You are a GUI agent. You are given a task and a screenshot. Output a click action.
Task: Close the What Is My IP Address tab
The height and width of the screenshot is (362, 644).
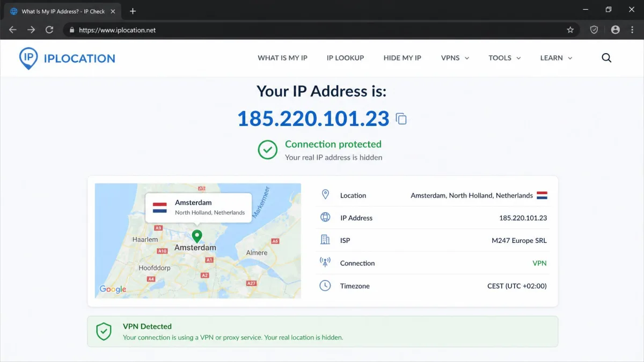[113, 11]
